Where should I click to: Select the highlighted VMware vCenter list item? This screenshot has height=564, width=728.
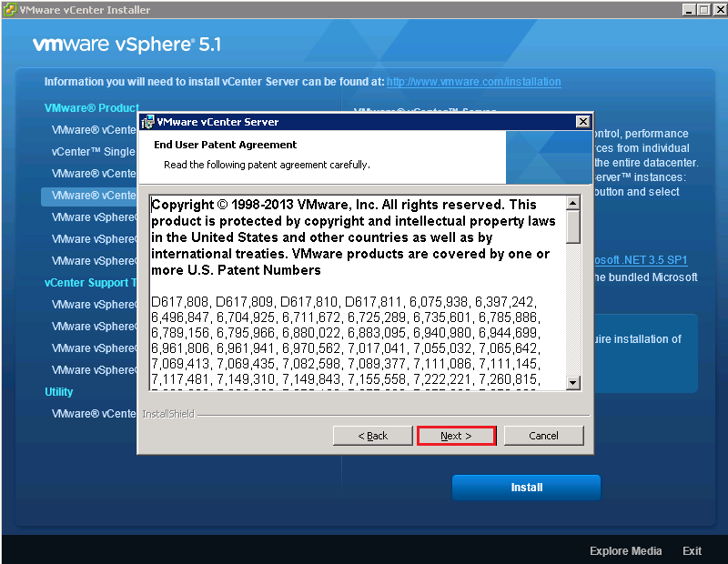93,196
